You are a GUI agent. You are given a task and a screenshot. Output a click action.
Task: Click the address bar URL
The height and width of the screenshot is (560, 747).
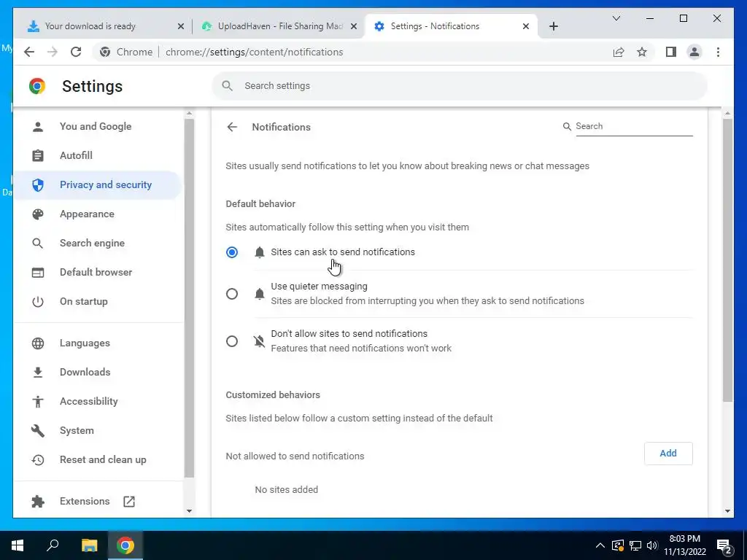[x=254, y=52]
